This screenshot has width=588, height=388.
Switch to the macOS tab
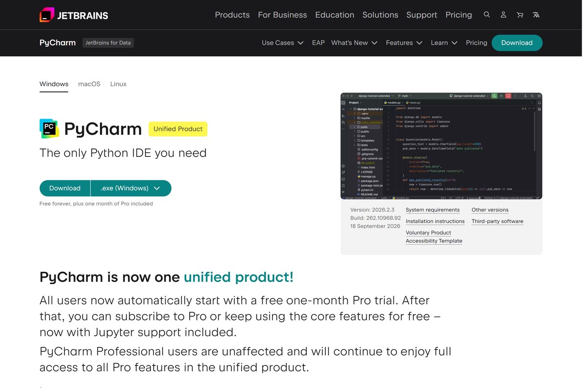(x=89, y=84)
